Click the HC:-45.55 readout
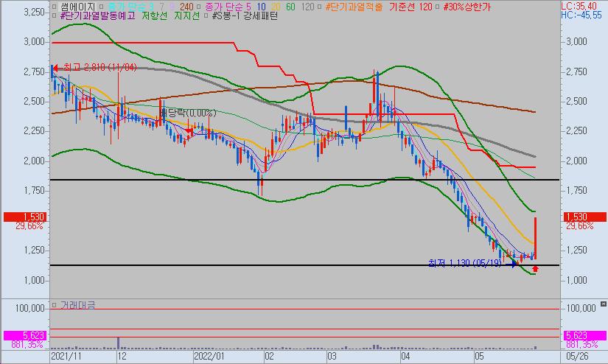 581,15
